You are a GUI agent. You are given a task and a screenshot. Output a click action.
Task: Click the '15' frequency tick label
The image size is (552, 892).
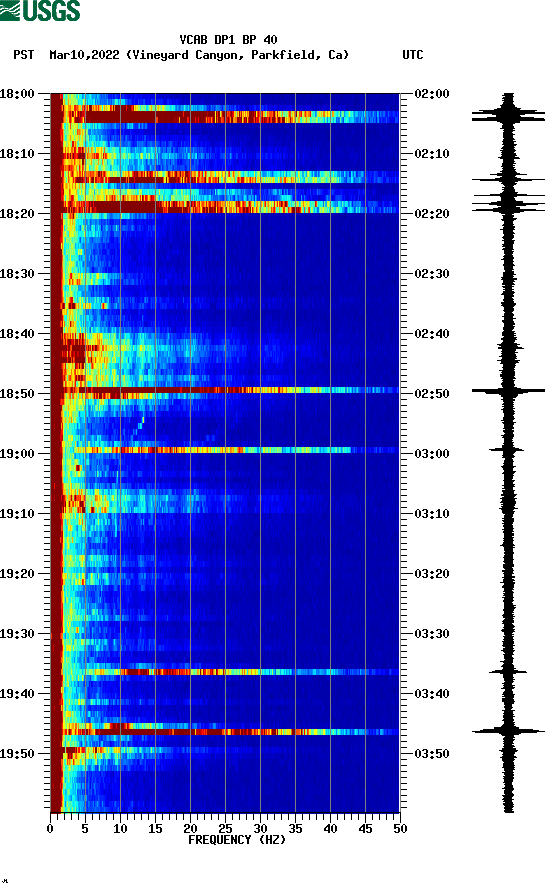coord(155,829)
